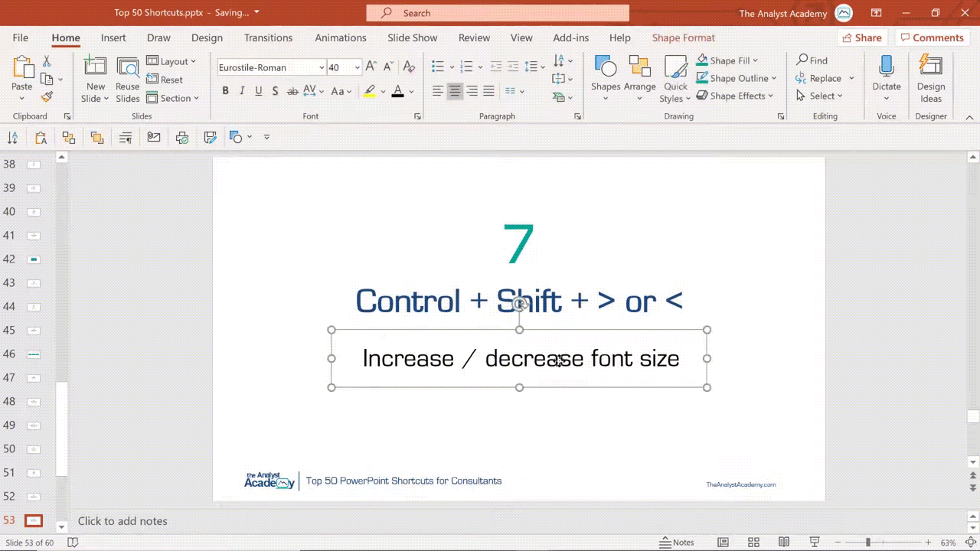Toggle underline on the text
The height and width of the screenshot is (551, 980).
(259, 91)
